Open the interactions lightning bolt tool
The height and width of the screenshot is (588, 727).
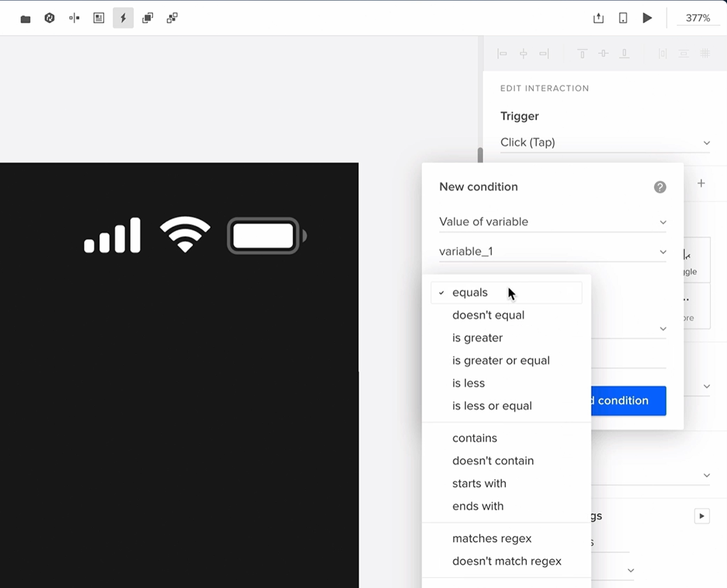(x=123, y=18)
